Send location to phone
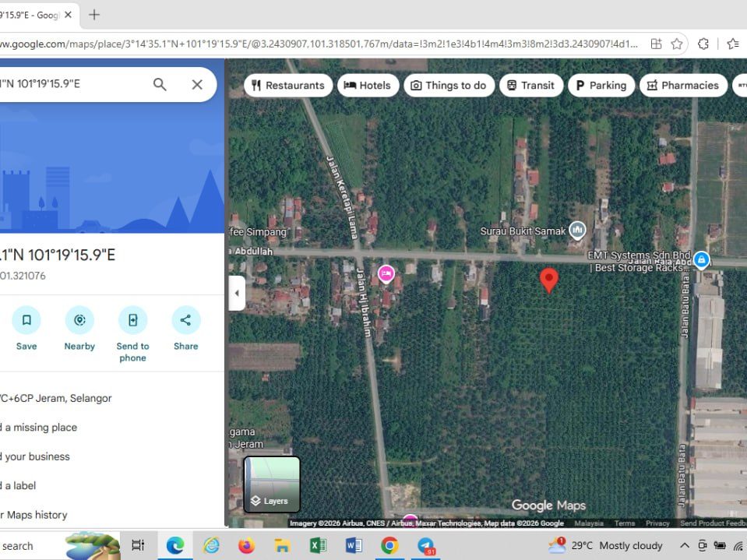Image resolution: width=747 pixels, height=560 pixels. pos(132,334)
